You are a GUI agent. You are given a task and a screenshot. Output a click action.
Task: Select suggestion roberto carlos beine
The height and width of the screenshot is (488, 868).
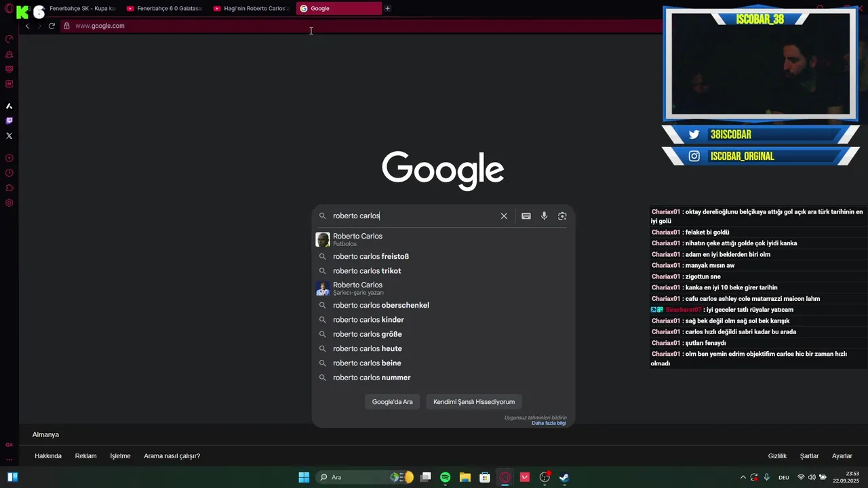click(x=443, y=363)
